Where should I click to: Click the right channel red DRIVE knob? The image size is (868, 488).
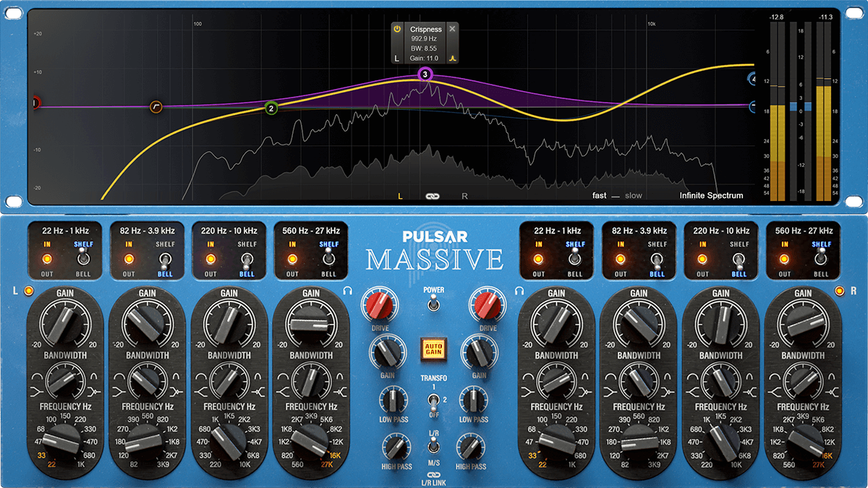click(x=487, y=306)
